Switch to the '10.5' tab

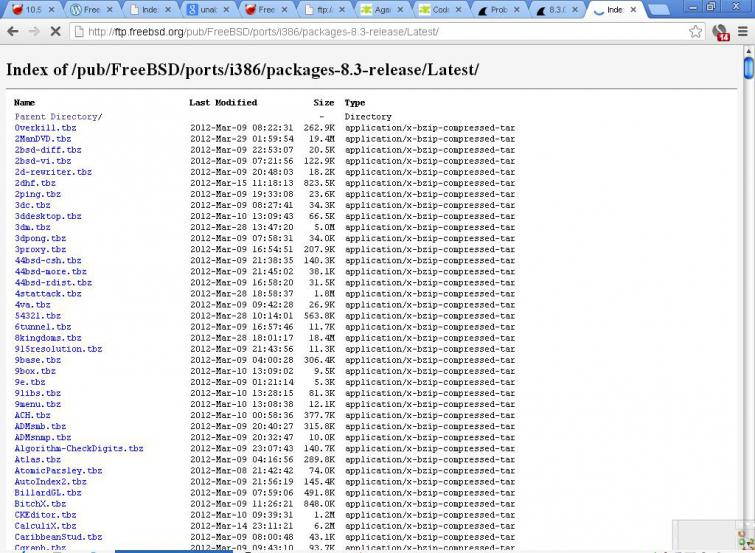pyautogui.click(x=31, y=9)
